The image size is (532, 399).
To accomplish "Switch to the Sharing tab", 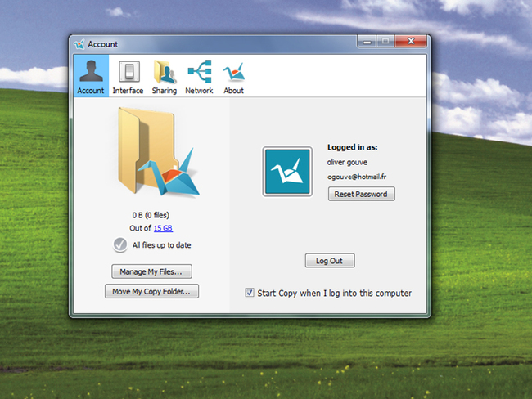I will pyautogui.click(x=165, y=76).
